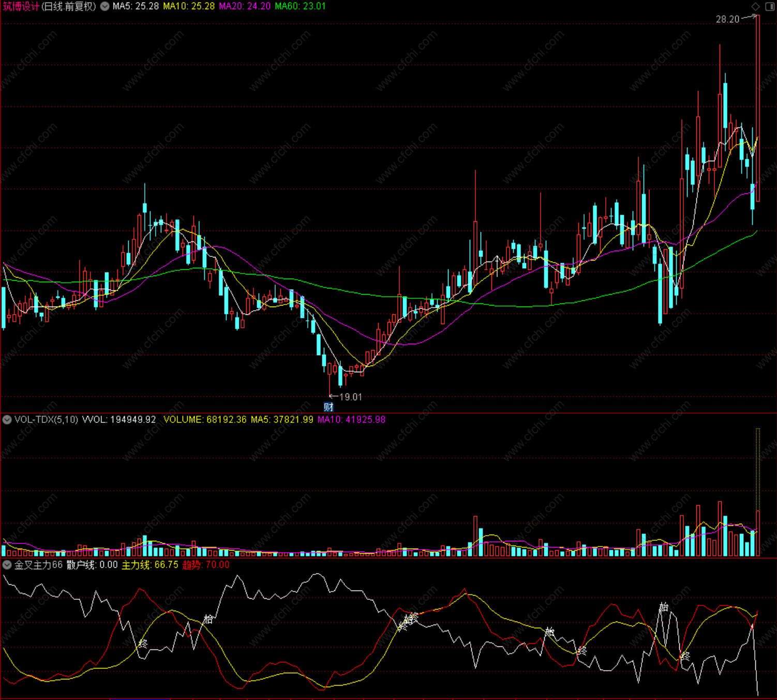The image size is (777, 700).
Task: Click the 散户线: 0.00 label
Action: pos(92,565)
